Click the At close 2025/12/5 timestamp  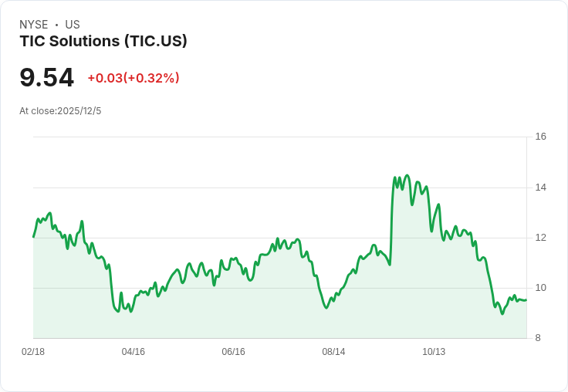60,111
